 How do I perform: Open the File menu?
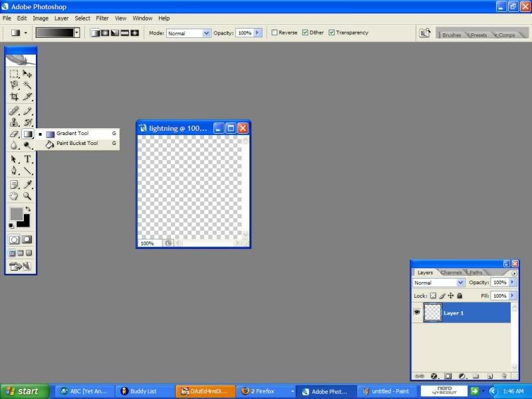tap(7, 19)
